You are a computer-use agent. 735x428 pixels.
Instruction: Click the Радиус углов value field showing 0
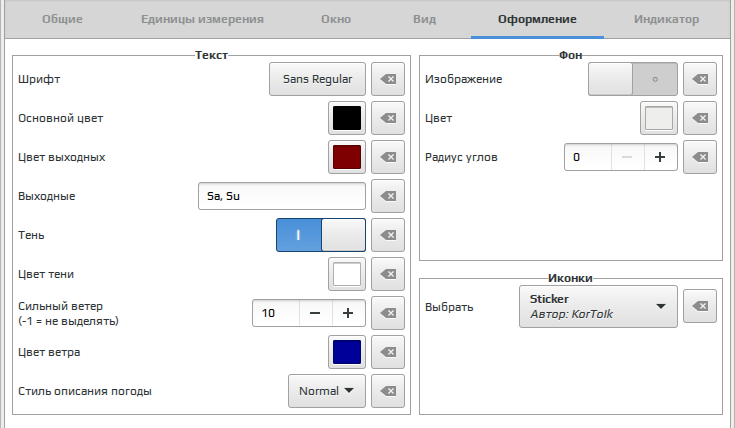[588, 157]
